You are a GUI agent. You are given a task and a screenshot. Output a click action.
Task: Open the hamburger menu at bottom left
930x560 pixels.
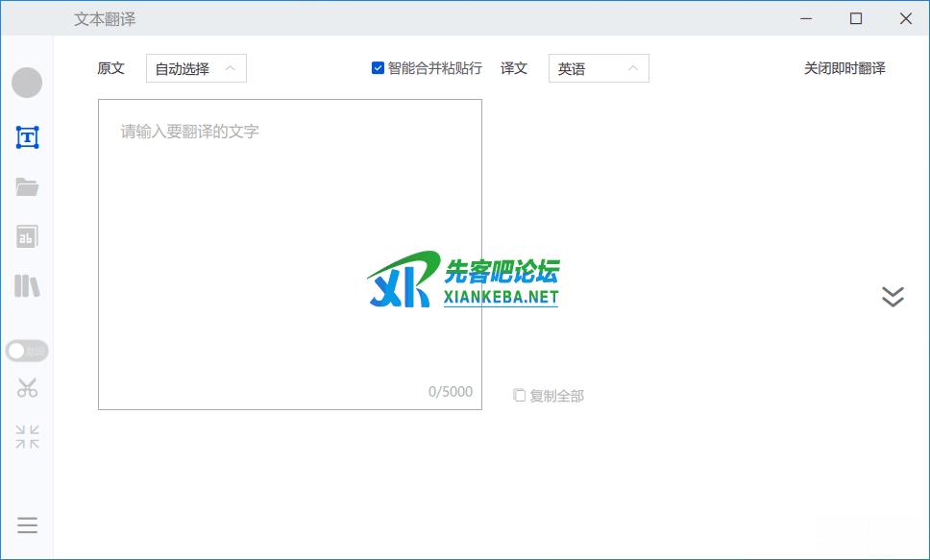pyautogui.click(x=27, y=525)
